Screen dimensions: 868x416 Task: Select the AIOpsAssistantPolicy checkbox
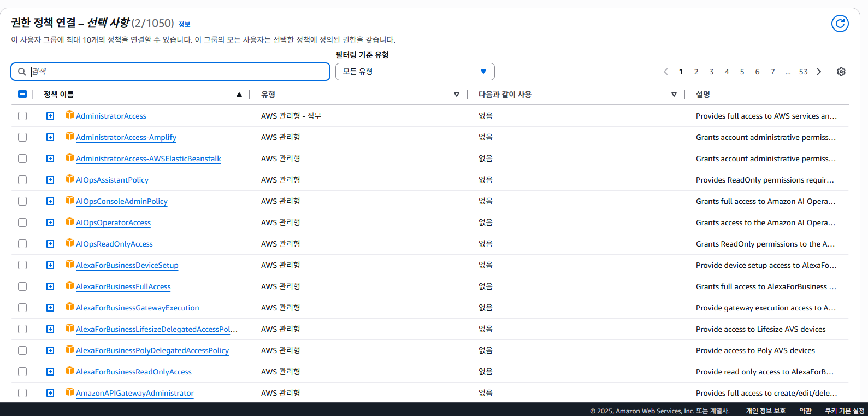[22, 180]
